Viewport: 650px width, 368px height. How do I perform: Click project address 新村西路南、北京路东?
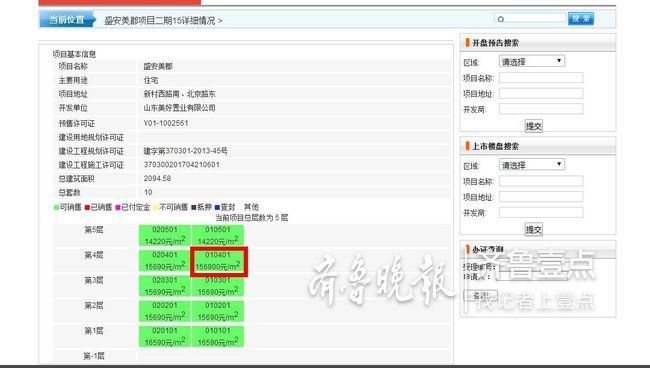[179, 94]
